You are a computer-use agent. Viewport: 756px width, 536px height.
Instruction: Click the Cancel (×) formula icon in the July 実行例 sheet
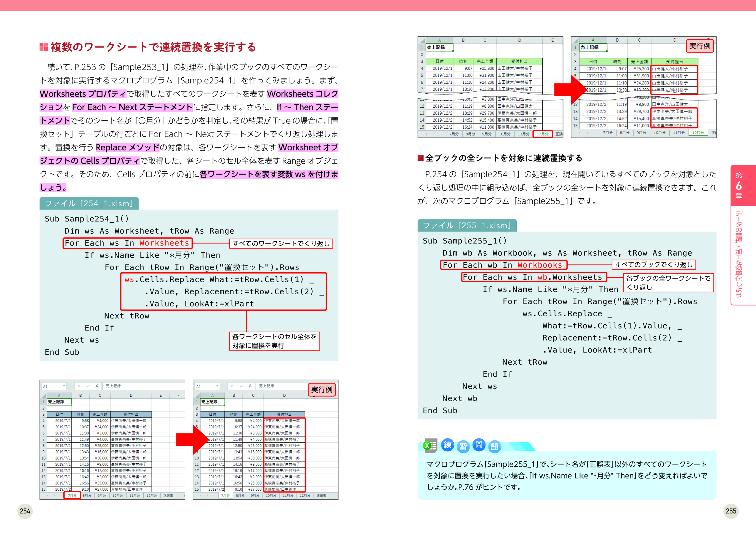232,386
